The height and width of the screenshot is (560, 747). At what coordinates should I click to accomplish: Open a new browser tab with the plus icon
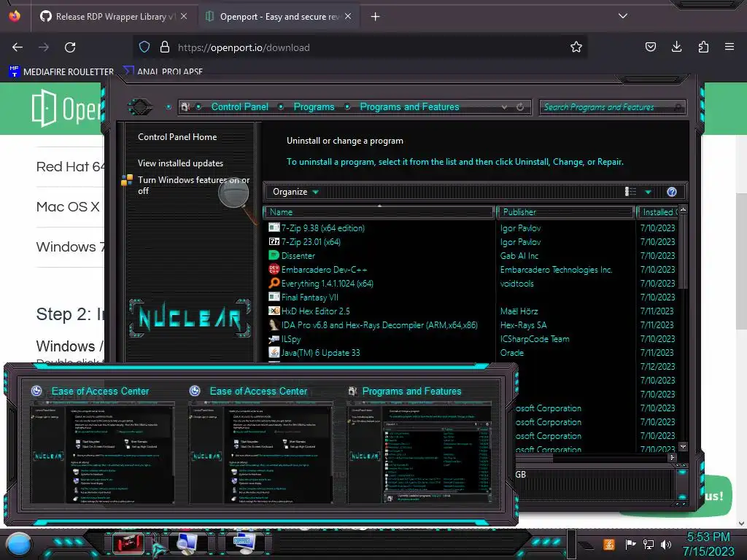pos(376,17)
